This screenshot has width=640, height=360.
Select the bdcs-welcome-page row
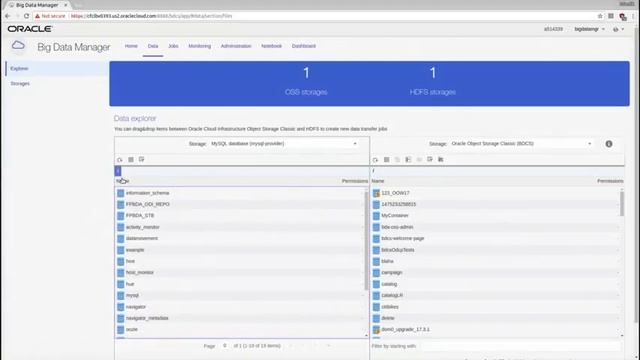(x=496, y=238)
